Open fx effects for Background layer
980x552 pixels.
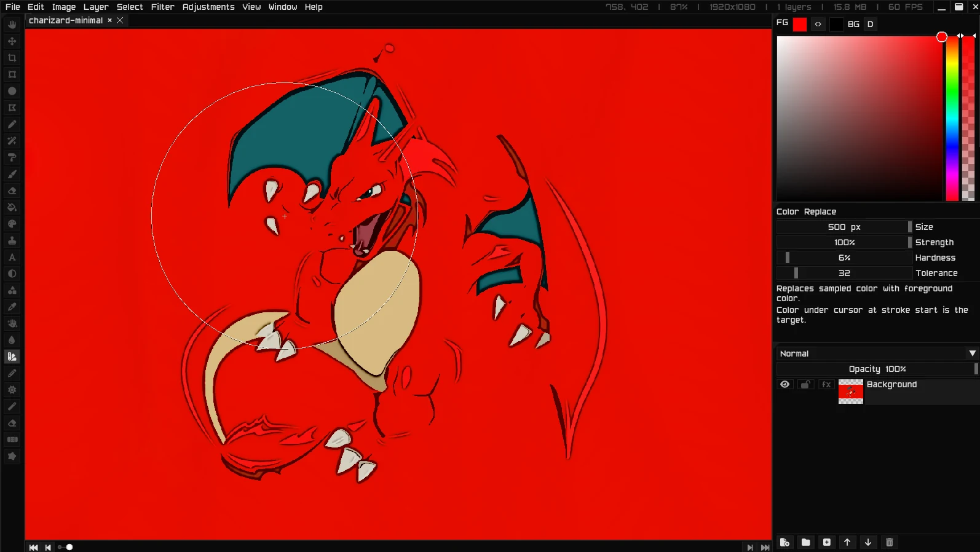[x=826, y=384]
